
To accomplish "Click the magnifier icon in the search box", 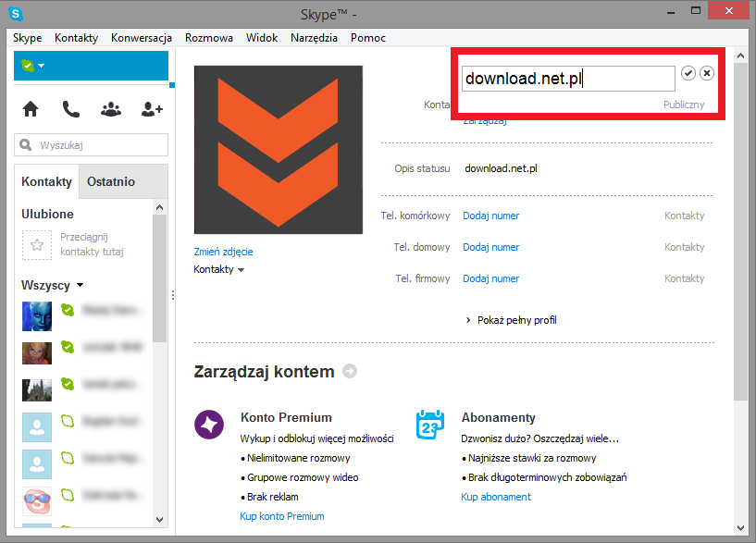I will pyautogui.click(x=26, y=144).
